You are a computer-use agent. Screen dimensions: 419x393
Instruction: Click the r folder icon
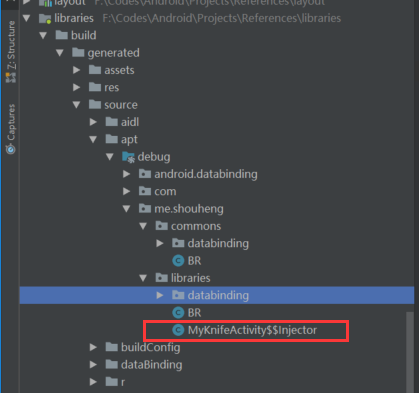tap(112, 382)
